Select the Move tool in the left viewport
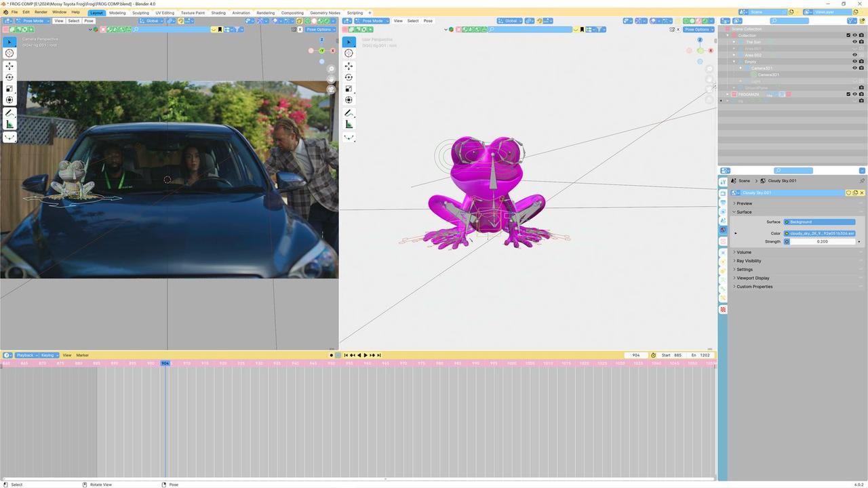868x488 pixels. point(9,66)
